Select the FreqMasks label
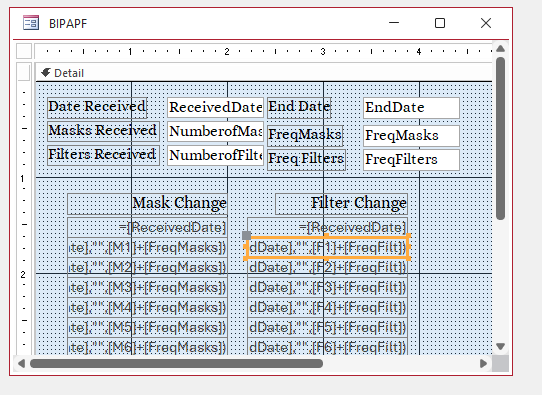The width and height of the screenshot is (542, 395). [x=305, y=135]
